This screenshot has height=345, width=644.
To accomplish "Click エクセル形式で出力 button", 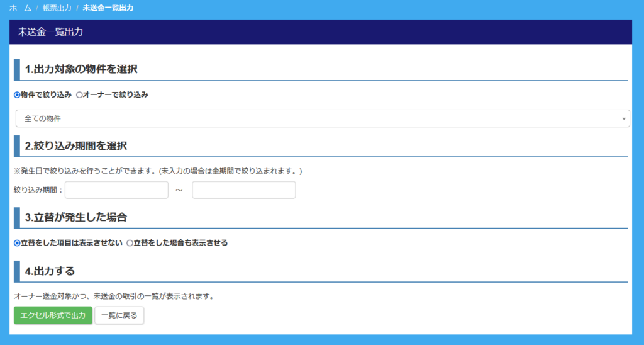I will (53, 315).
